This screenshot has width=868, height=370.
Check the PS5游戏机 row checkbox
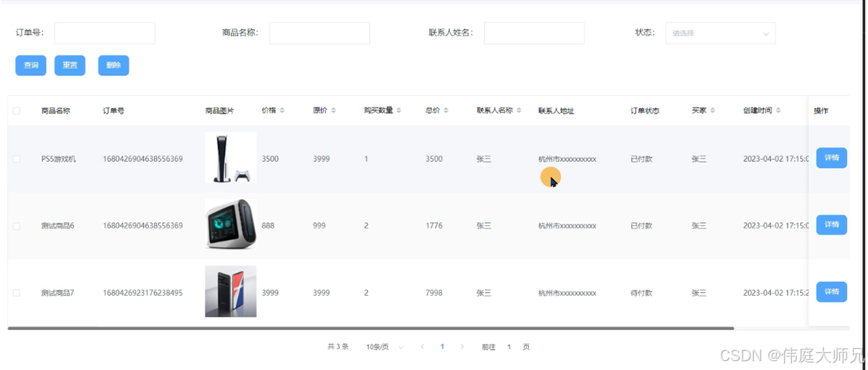pyautogui.click(x=16, y=159)
